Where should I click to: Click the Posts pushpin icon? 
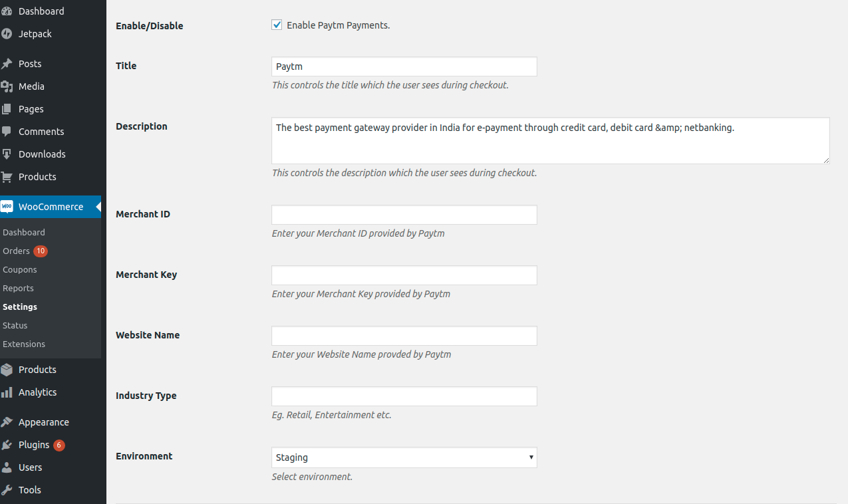click(7, 64)
